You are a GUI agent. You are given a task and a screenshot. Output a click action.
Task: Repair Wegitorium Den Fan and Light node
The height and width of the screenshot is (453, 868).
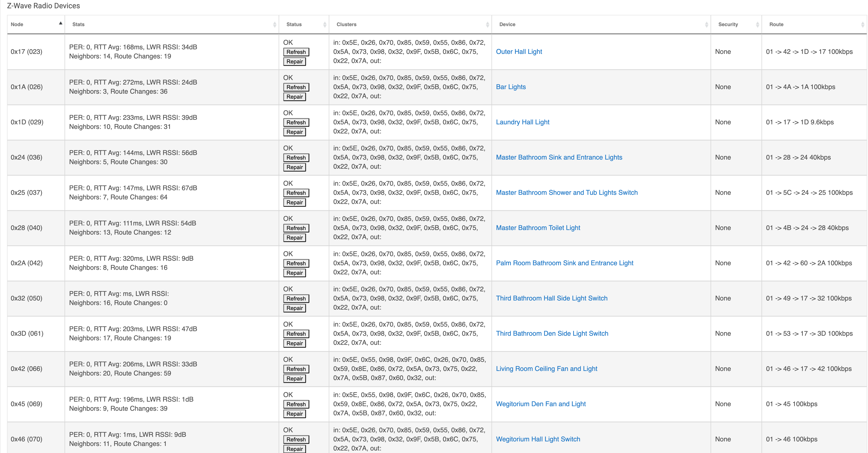(294, 414)
